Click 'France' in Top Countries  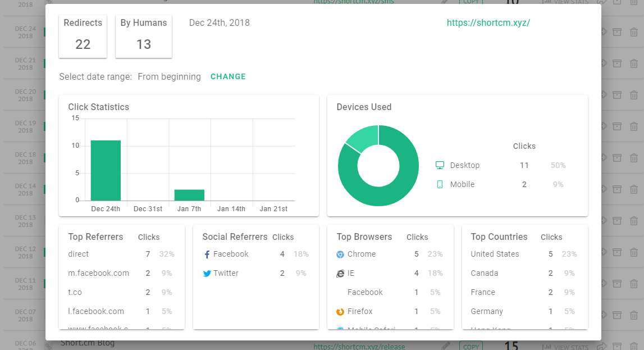point(483,293)
